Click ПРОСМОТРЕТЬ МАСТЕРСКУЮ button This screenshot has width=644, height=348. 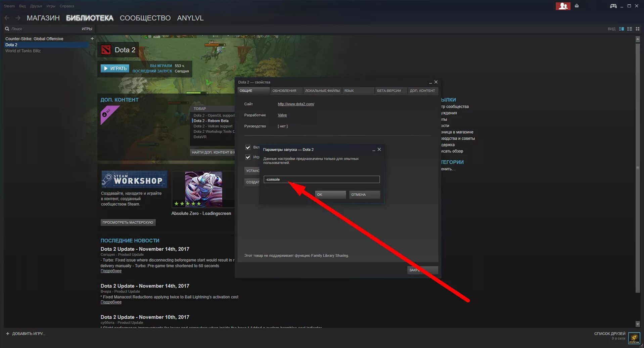(x=128, y=222)
